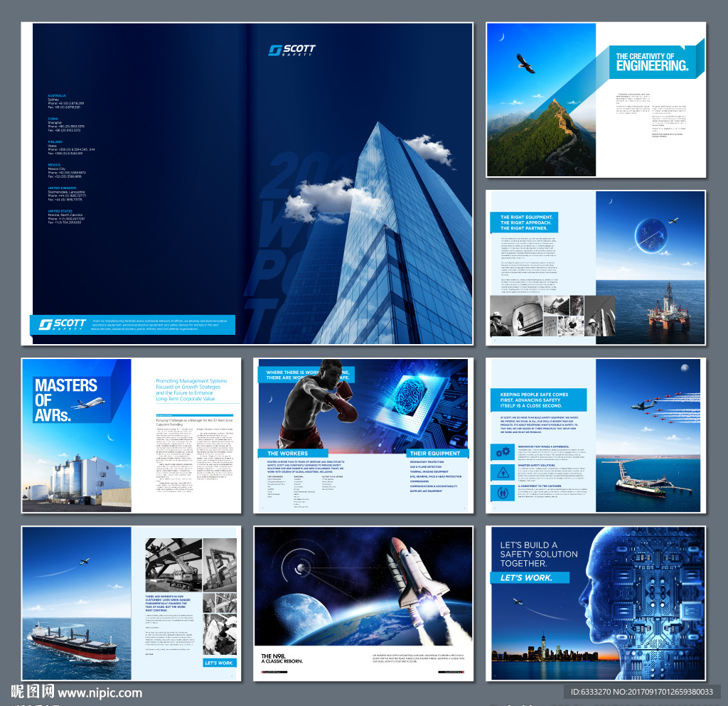This screenshot has width=728, height=706.
Task: Select the black-and-white crane photo
Action: pyautogui.click(x=173, y=565)
